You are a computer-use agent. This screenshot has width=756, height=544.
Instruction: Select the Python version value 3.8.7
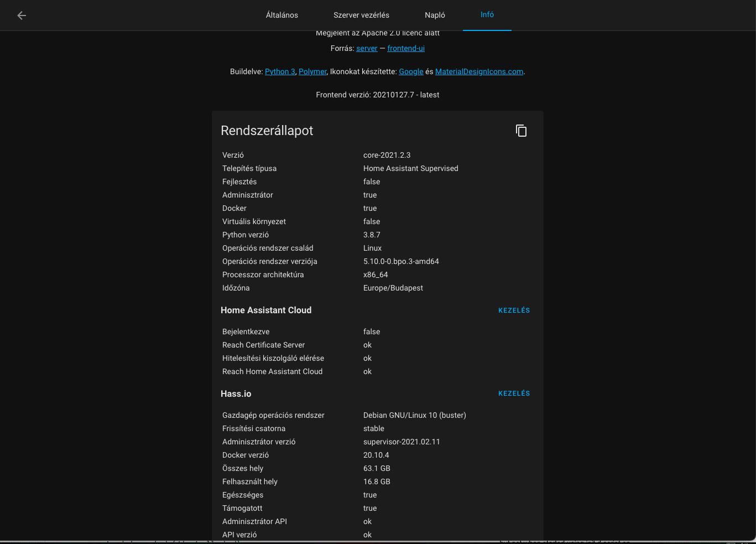372,235
